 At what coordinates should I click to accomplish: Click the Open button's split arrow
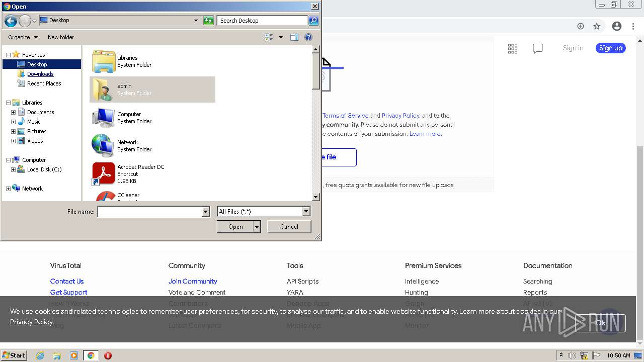(257, 227)
